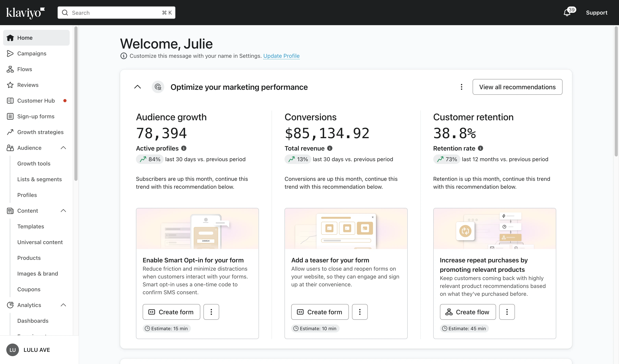Collapse the Audience sidebar group

point(63,148)
